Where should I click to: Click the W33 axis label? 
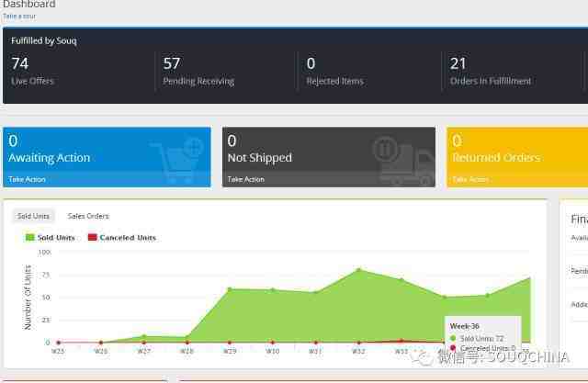[x=401, y=351]
